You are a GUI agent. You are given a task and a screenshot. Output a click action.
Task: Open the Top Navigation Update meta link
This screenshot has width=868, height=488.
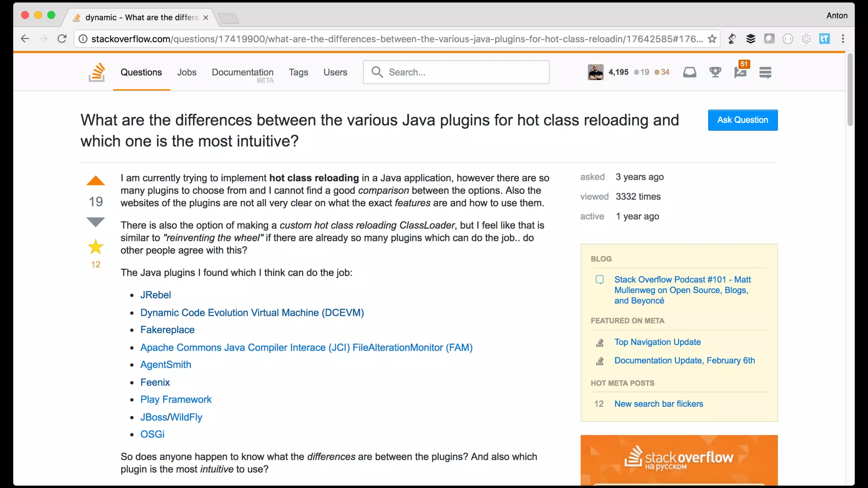coord(657,342)
